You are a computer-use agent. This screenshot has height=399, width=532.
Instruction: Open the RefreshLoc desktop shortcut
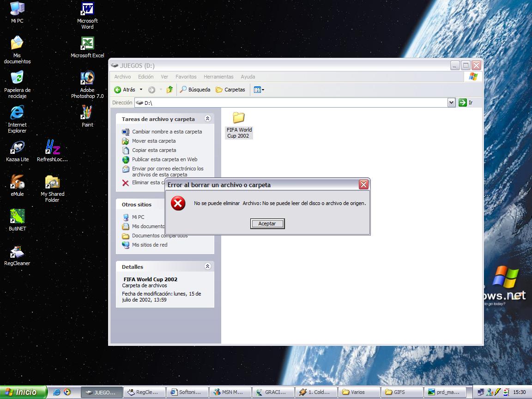coord(52,151)
